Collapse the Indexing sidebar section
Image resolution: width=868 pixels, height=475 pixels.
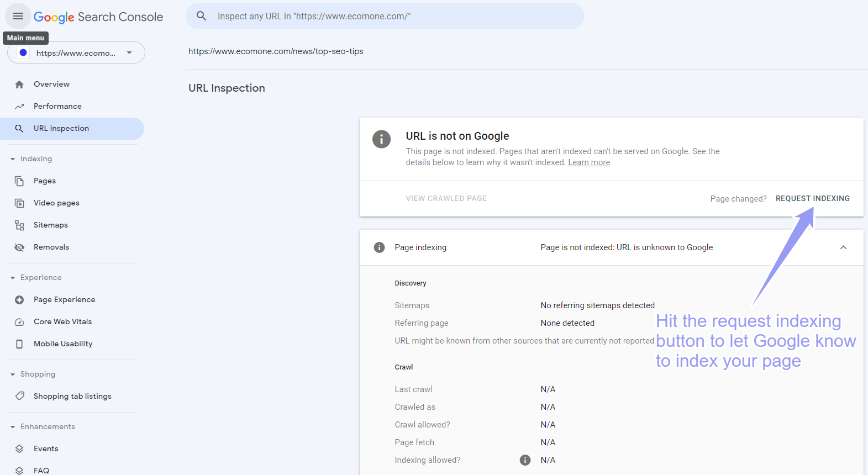(x=13, y=159)
